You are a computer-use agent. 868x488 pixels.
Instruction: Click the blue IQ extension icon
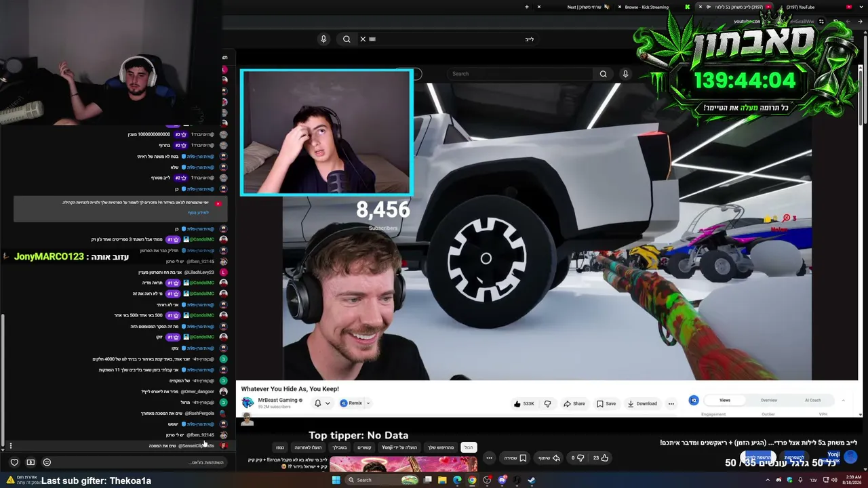694,401
